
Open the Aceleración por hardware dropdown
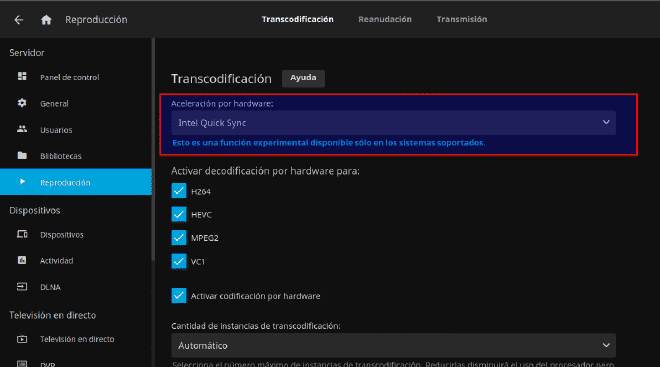click(x=393, y=123)
